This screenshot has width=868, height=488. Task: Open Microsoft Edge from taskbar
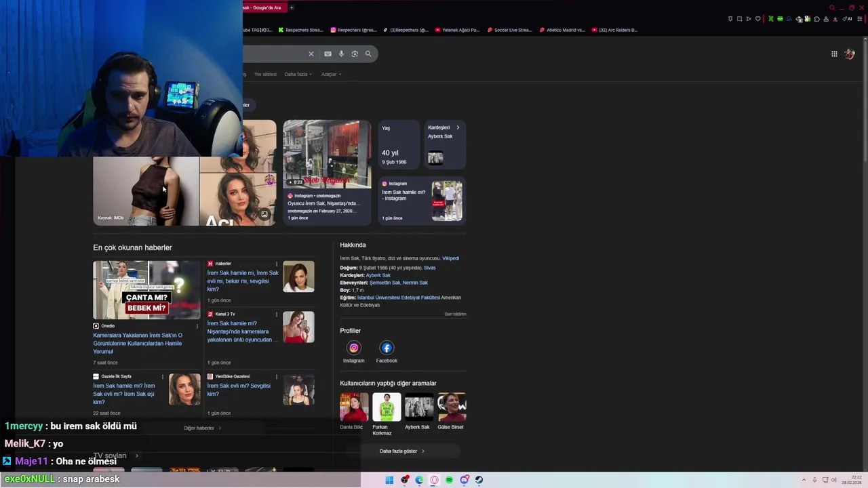(419, 480)
